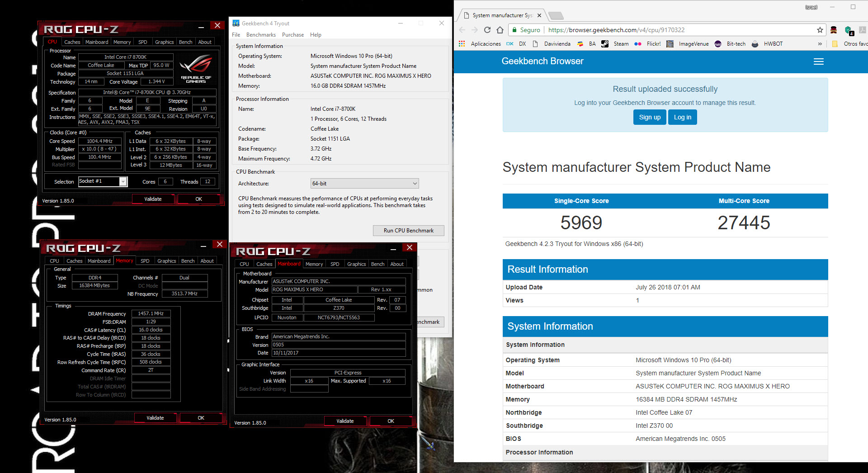The width and height of the screenshot is (868, 473).
Task: Click the browser address bar URL
Action: click(616, 30)
